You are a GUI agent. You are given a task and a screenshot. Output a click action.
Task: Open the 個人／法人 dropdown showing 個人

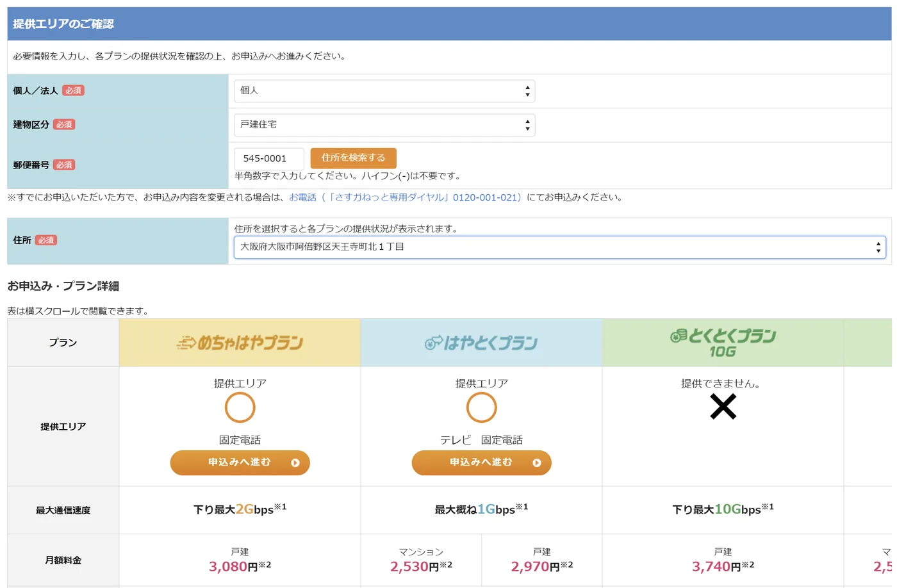[x=384, y=91]
